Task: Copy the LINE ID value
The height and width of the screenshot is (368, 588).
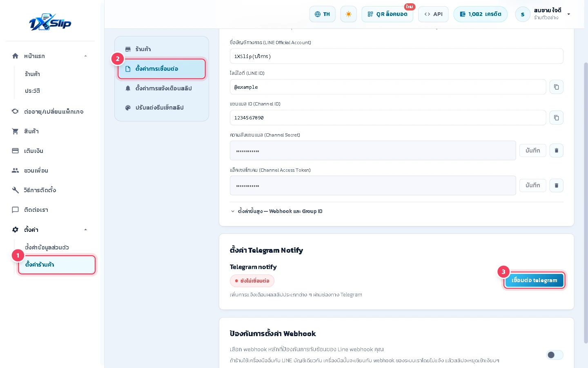Action: (x=556, y=87)
